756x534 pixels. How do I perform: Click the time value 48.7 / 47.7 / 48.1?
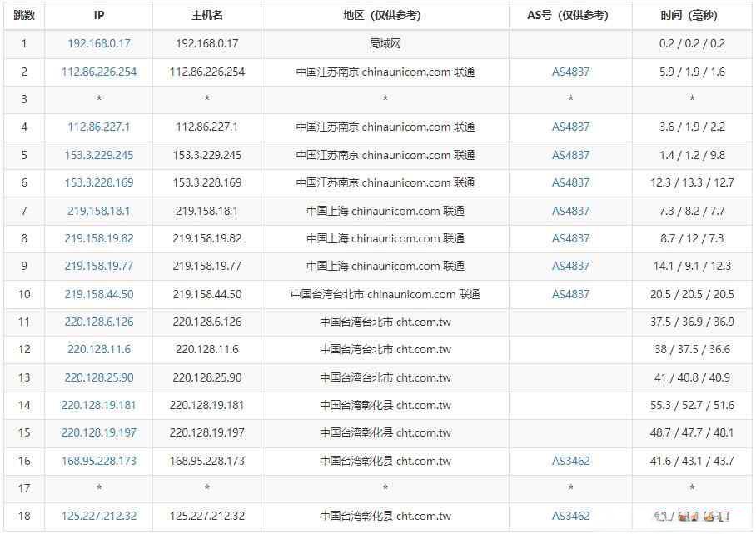[x=693, y=432]
